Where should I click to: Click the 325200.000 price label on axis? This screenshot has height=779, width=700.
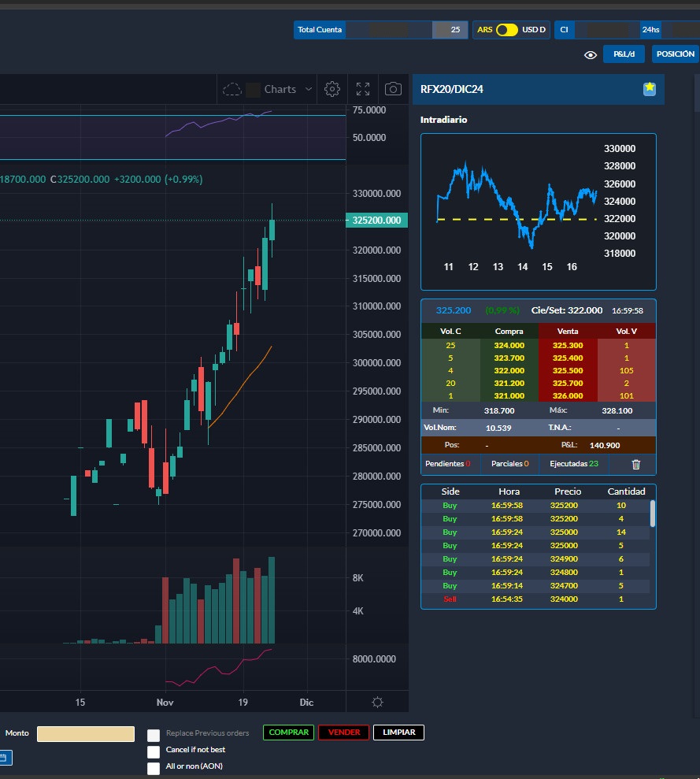(376, 220)
